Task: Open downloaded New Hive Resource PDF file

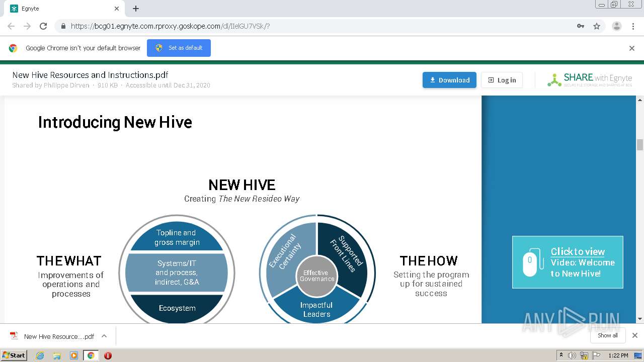Action: [52, 336]
